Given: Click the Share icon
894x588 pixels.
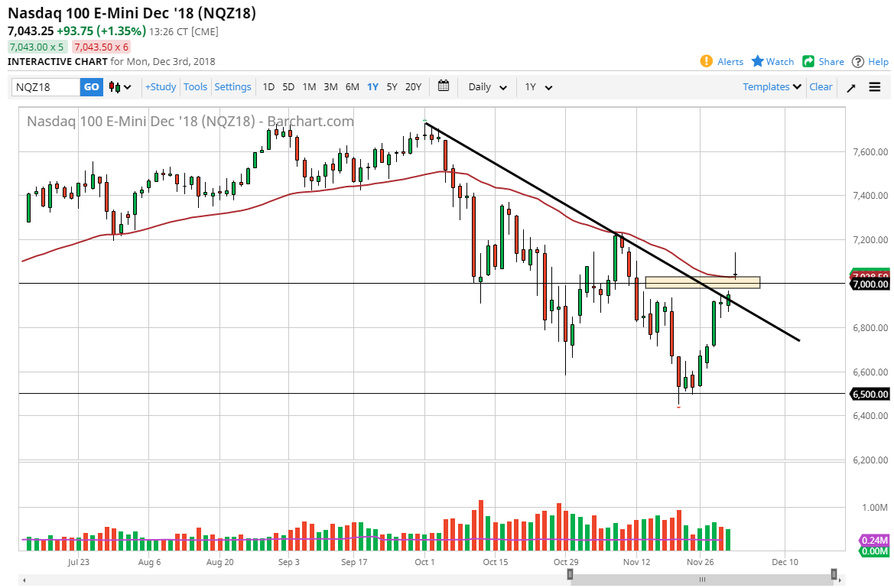Looking at the screenshot, I should pyautogui.click(x=808, y=61).
